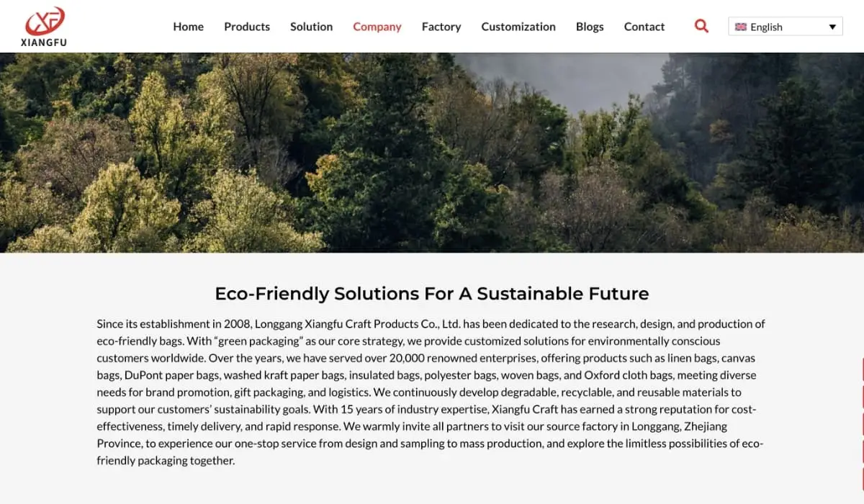
Task: Click the forest hero banner image
Action: (x=432, y=152)
